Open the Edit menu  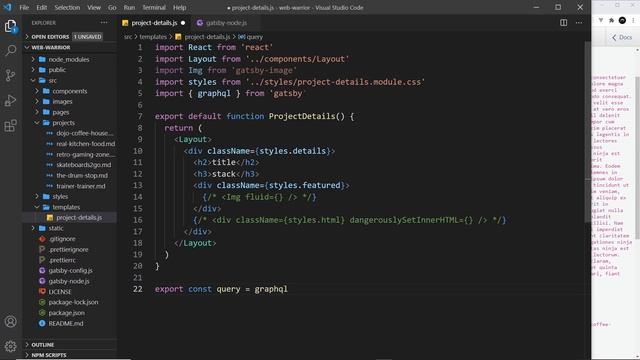coord(42,7)
